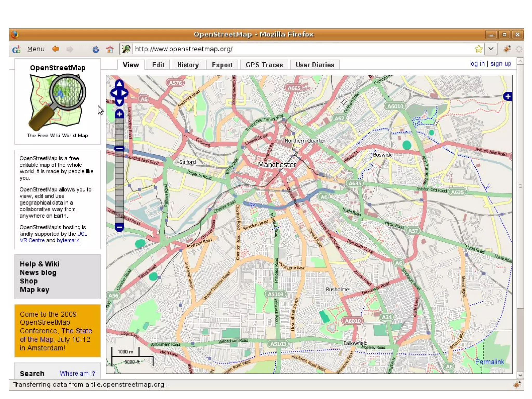Switch to the Edit tab
This screenshot has height=399, width=532.
pos(158,65)
